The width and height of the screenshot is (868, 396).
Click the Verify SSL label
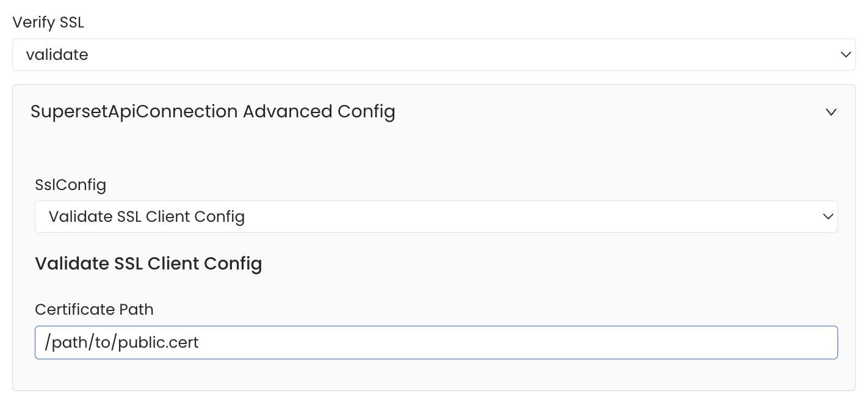tap(48, 22)
